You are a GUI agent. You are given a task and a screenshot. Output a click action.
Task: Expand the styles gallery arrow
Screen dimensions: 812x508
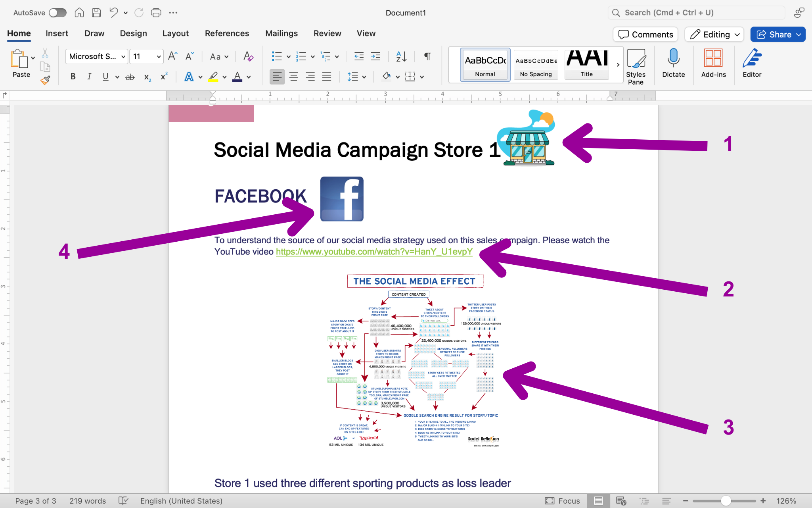tap(618, 65)
